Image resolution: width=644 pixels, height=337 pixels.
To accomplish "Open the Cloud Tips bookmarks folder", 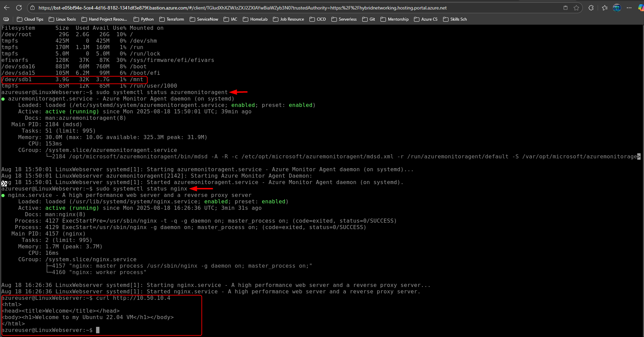I will [33, 19].
